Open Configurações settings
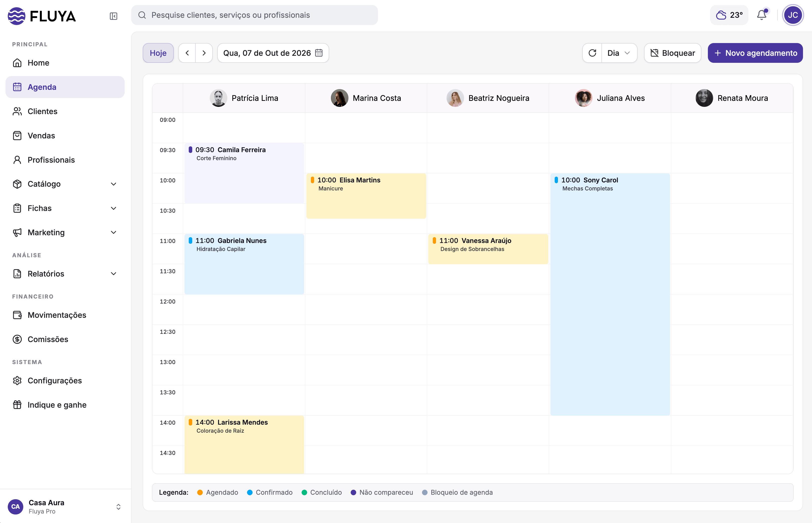 click(x=65, y=380)
